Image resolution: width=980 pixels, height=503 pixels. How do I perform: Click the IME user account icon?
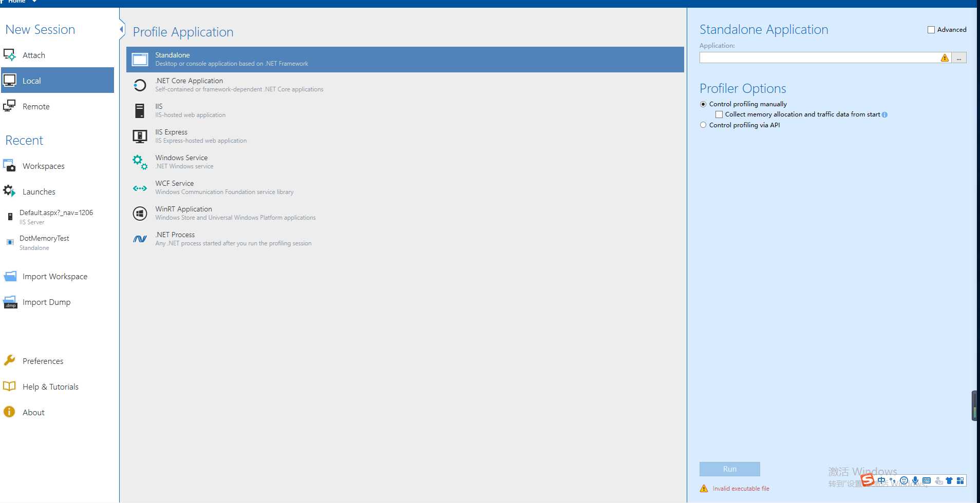coord(938,481)
